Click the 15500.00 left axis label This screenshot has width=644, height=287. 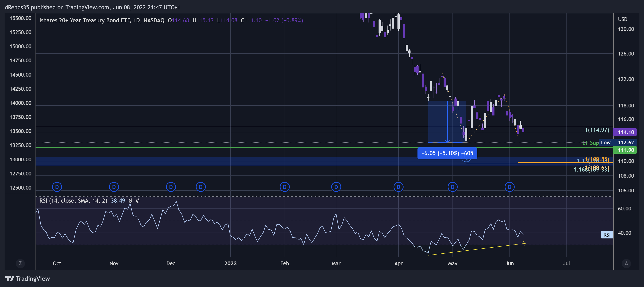click(x=21, y=18)
